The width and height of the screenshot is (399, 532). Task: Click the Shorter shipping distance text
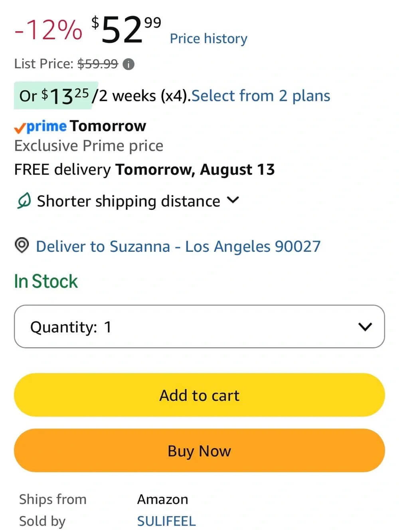pos(128,201)
